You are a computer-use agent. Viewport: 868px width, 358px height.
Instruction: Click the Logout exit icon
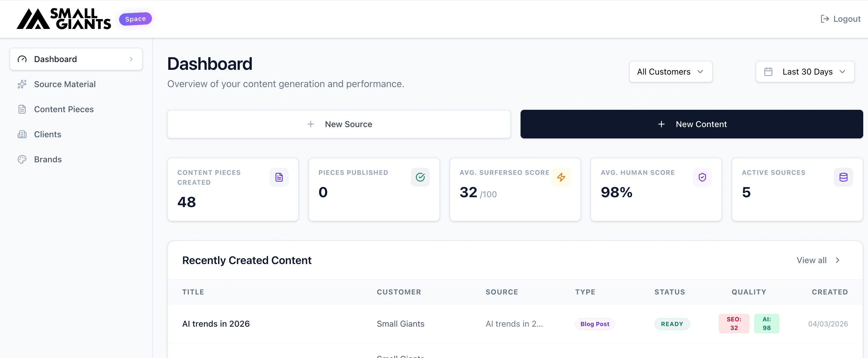pos(824,19)
